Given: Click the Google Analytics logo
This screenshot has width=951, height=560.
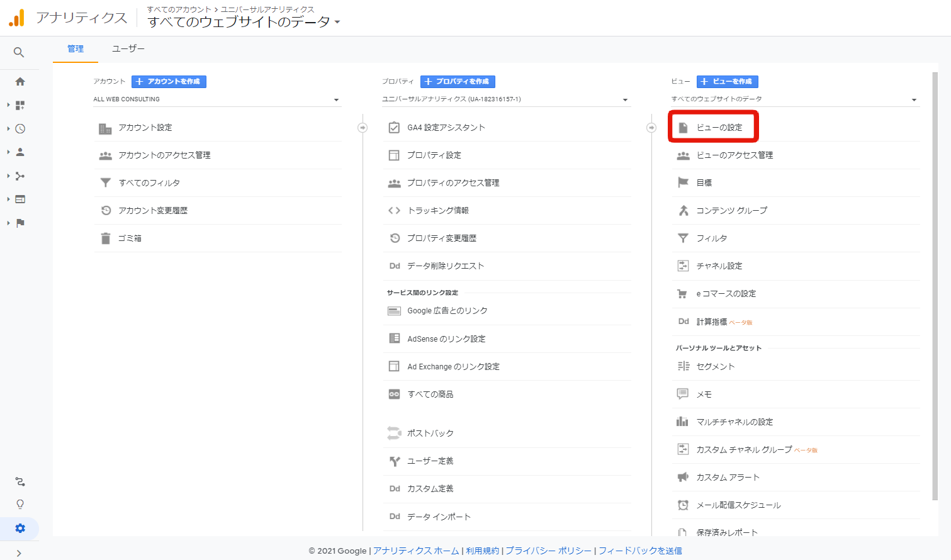Looking at the screenshot, I should click(x=17, y=18).
